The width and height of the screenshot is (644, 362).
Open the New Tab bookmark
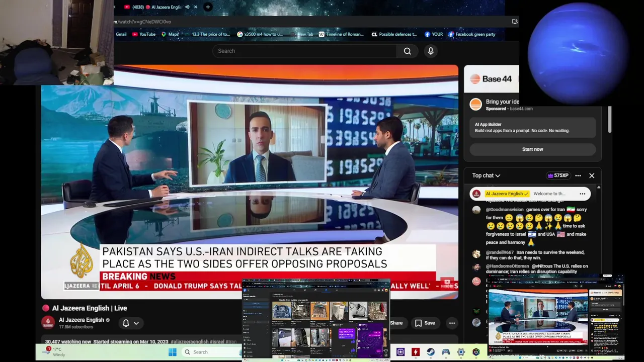[x=302, y=34]
